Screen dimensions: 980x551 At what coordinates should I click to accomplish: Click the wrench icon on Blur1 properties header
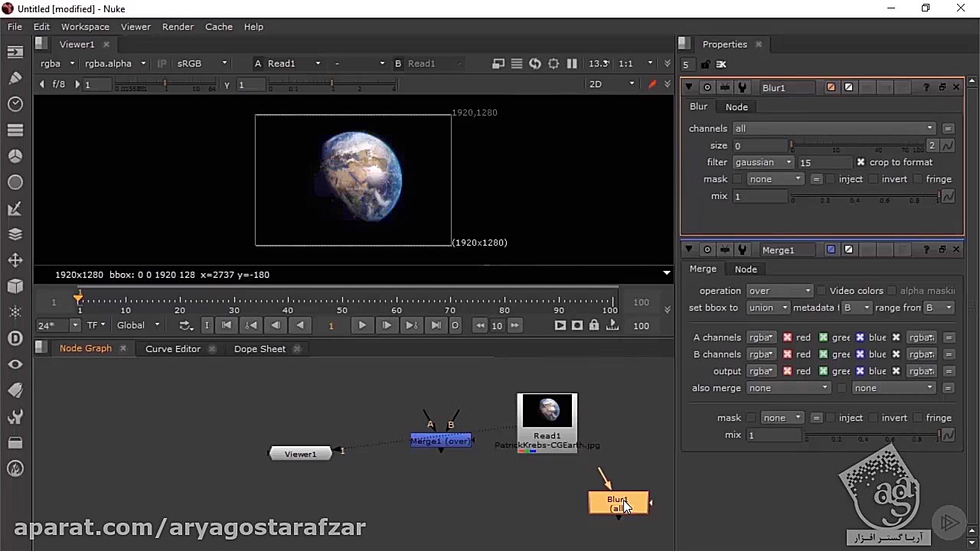tap(741, 87)
